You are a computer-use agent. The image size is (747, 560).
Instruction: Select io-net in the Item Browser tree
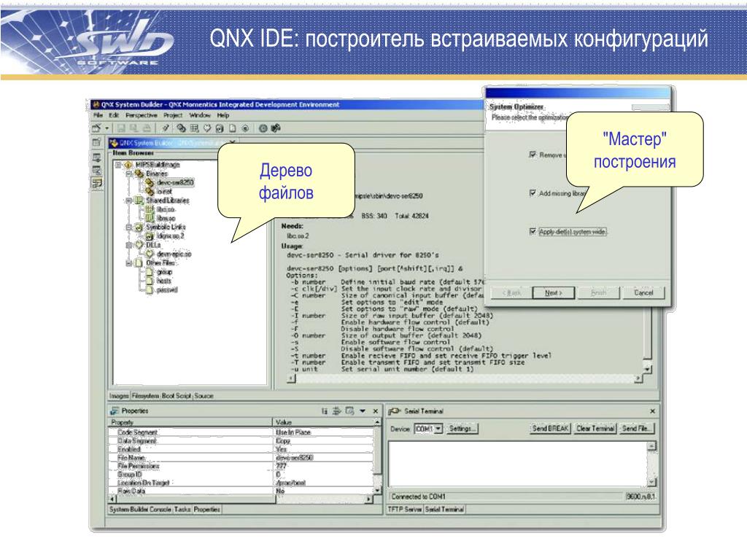164,192
